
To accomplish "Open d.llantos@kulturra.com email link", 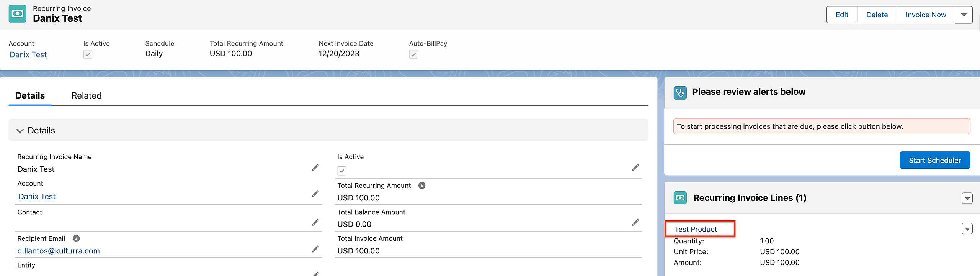I will pos(59,251).
